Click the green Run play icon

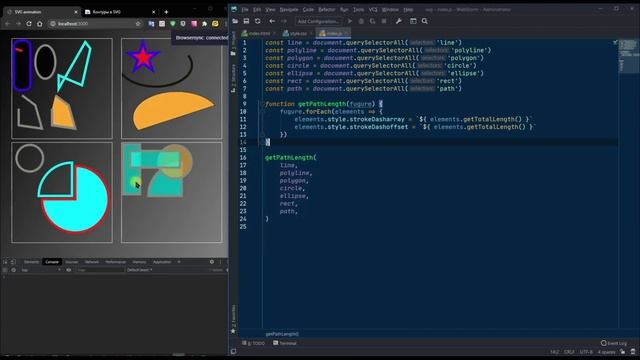pyautogui.click(x=350, y=21)
